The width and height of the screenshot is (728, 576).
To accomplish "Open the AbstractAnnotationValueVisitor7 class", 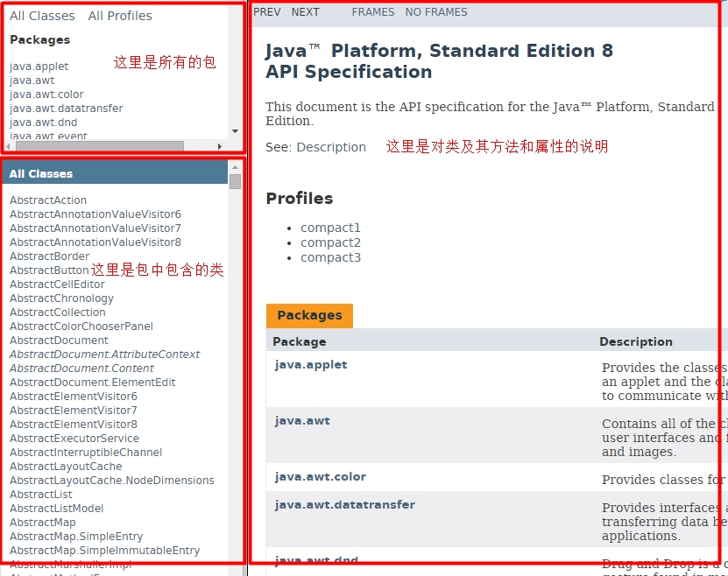I will (x=95, y=228).
